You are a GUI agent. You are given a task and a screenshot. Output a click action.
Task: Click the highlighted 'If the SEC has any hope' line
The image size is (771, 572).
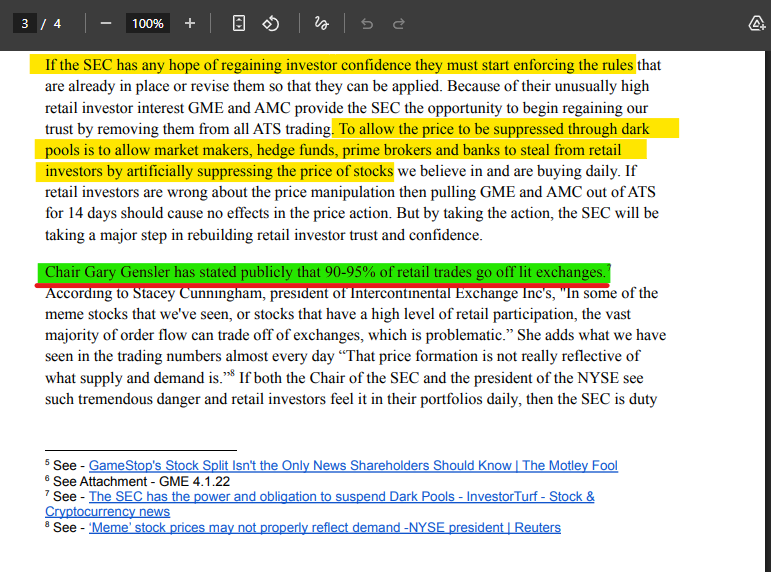point(332,64)
